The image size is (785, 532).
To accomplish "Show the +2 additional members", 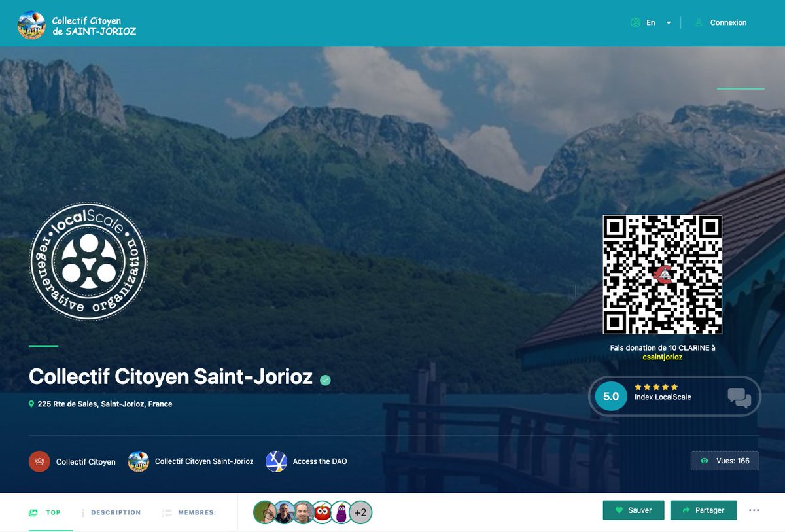I will [360, 512].
